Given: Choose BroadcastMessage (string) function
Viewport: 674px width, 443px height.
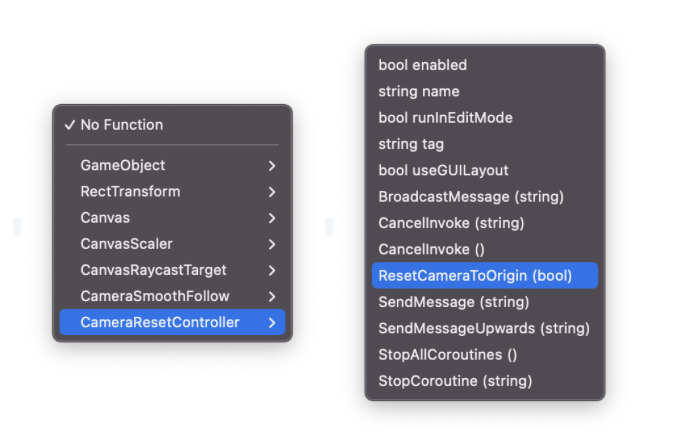Looking at the screenshot, I should 471,196.
